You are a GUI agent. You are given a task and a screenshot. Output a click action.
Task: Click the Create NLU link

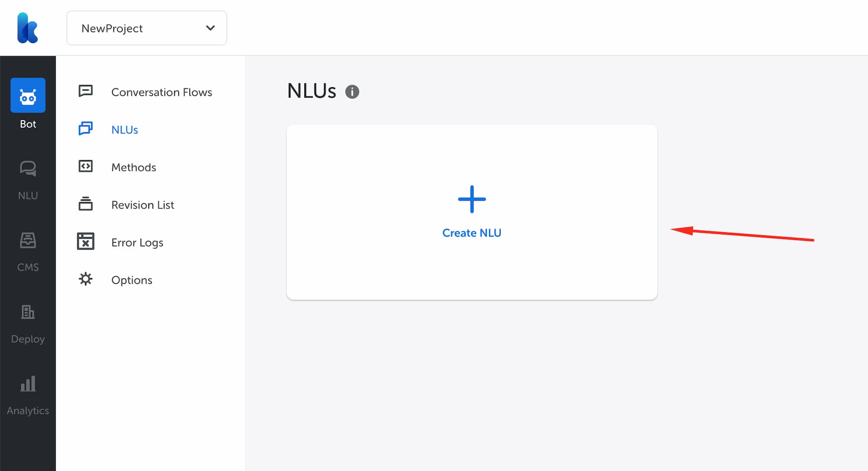pos(472,233)
